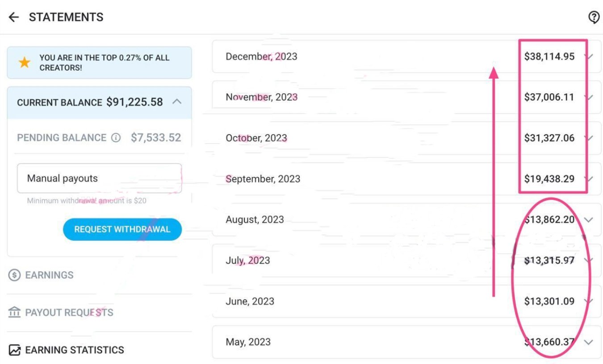Expand the August, 2023 statement
Screen dimensions: 603x364
[589, 219]
